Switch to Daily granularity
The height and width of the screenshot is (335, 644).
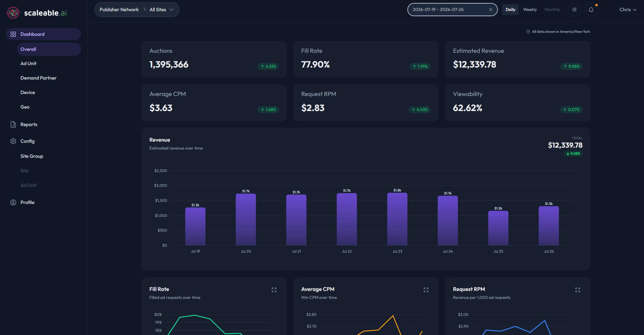[x=510, y=10]
